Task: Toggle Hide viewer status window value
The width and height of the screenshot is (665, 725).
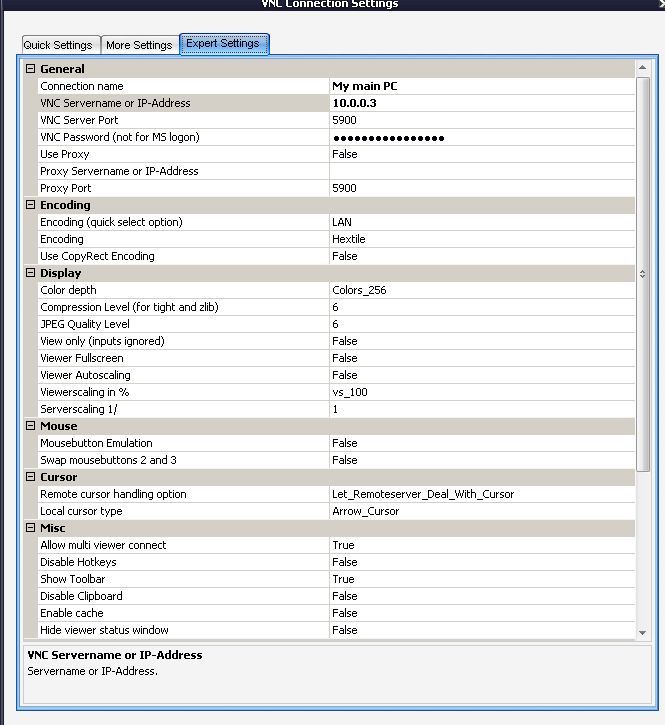Action: click(x=482, y=630)
